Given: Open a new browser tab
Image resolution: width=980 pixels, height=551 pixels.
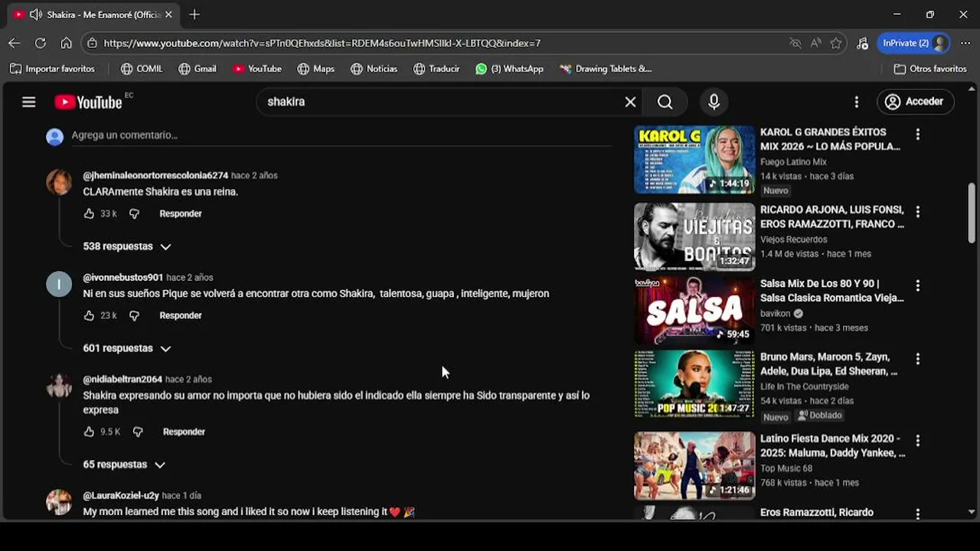Looking at the screenshot, I should pyautogui.click(x=194, y=15).
